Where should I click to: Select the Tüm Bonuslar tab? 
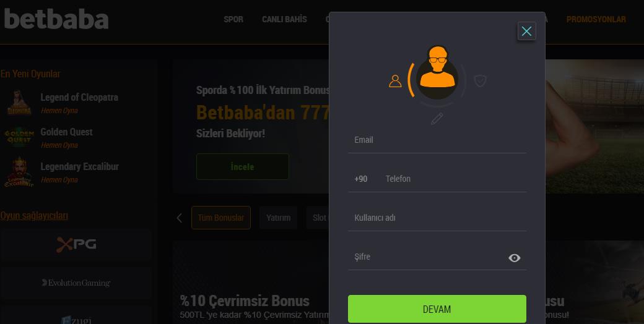click(x=221, y=218)
